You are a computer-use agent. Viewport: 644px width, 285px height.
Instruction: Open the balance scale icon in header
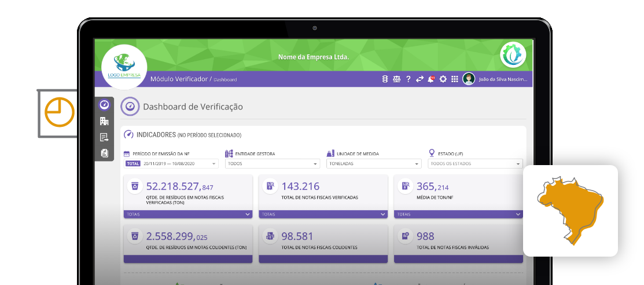click(x=396, y=79)
